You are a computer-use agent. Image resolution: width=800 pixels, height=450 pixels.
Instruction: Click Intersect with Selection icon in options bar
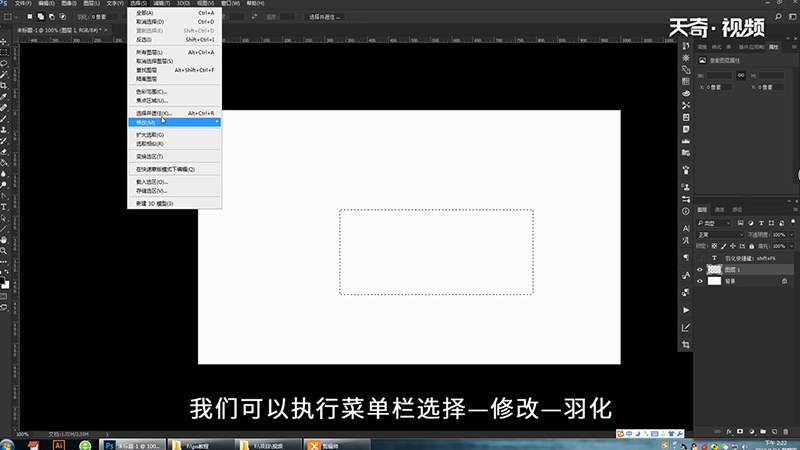coord(63,17)
